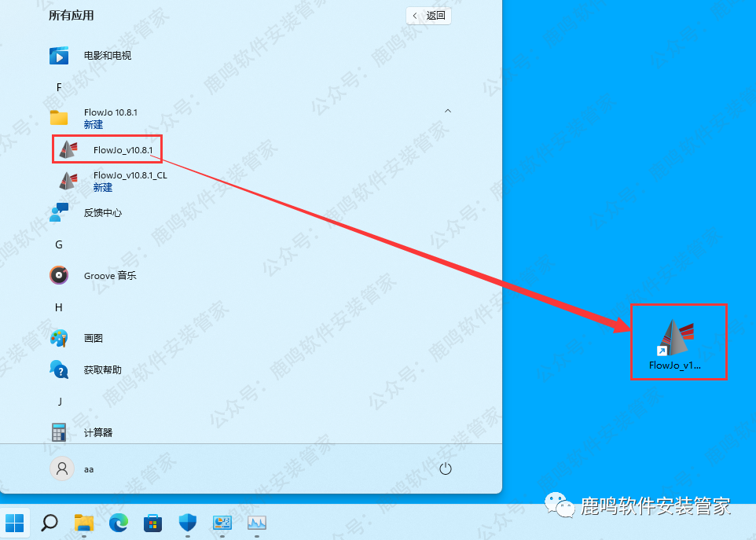Open Windows Security shield on taskbar
This screenshot has height=540, width=756.
point(188,523)
